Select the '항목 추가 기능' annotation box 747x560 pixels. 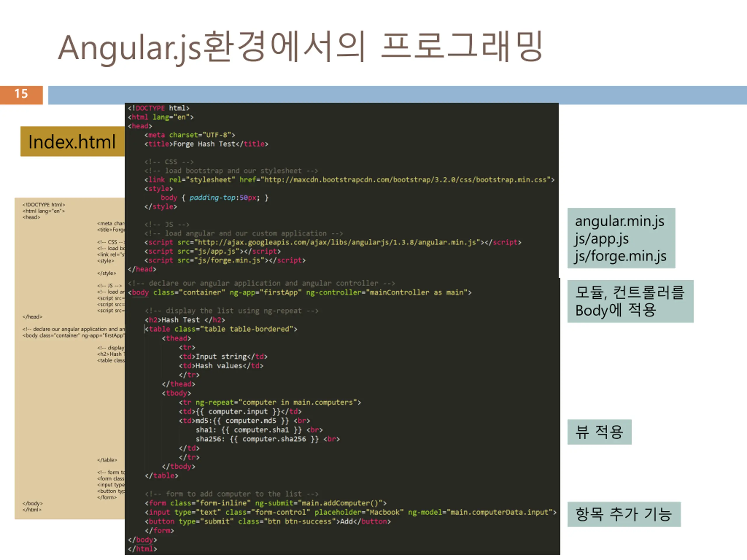coord(624,514)
